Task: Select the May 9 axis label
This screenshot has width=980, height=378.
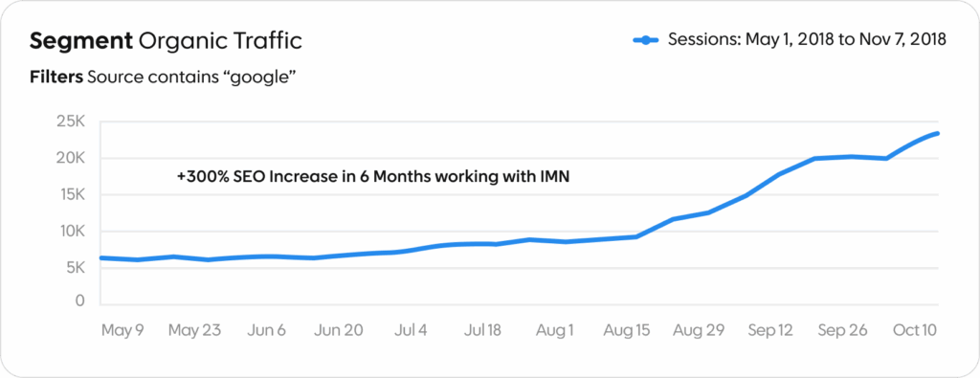Action: (x=122, y=330)
